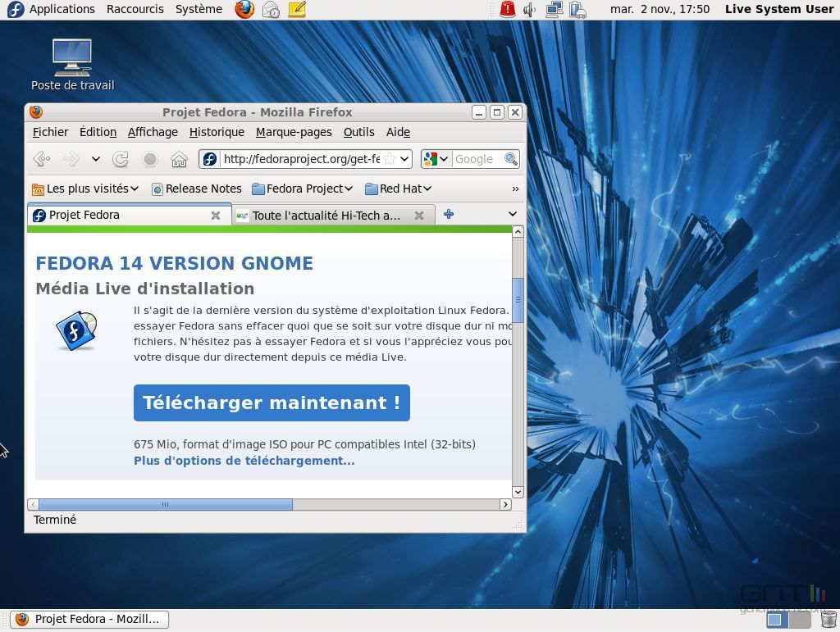
Task: Switch to the second workspace
Action: click(800, 620)
